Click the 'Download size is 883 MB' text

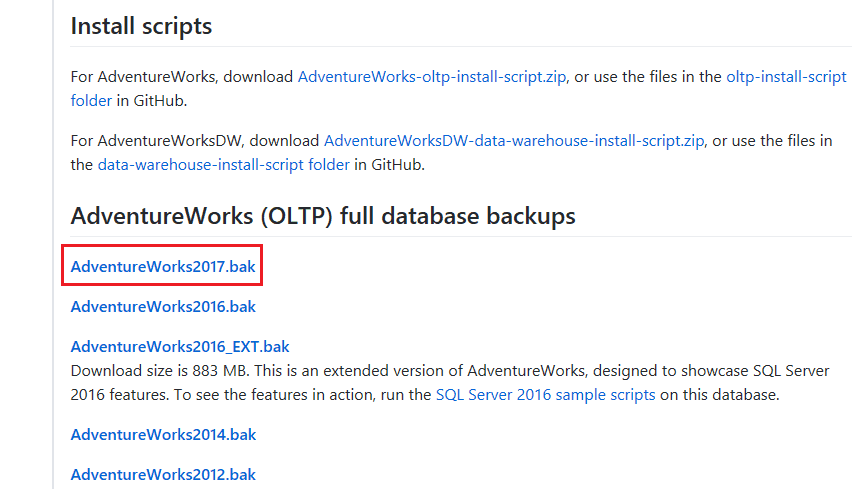click(x=150, y=371)
